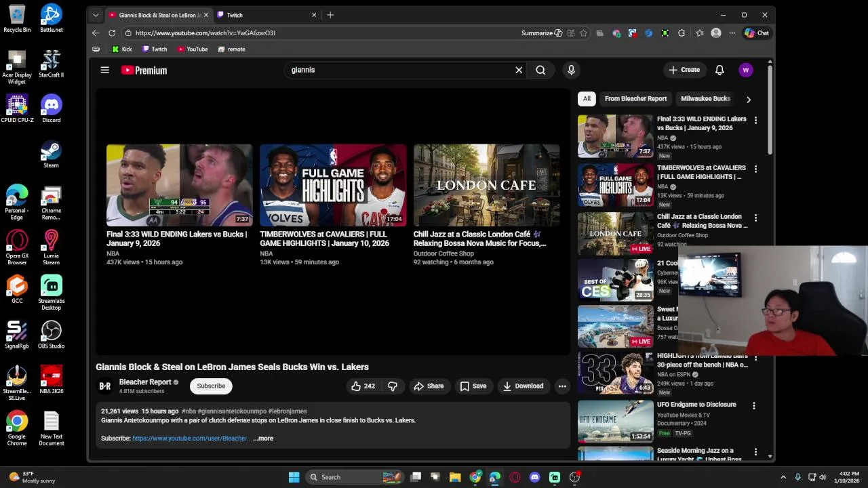
Task: Open Copilot Chat button
Action: [757, 33]
